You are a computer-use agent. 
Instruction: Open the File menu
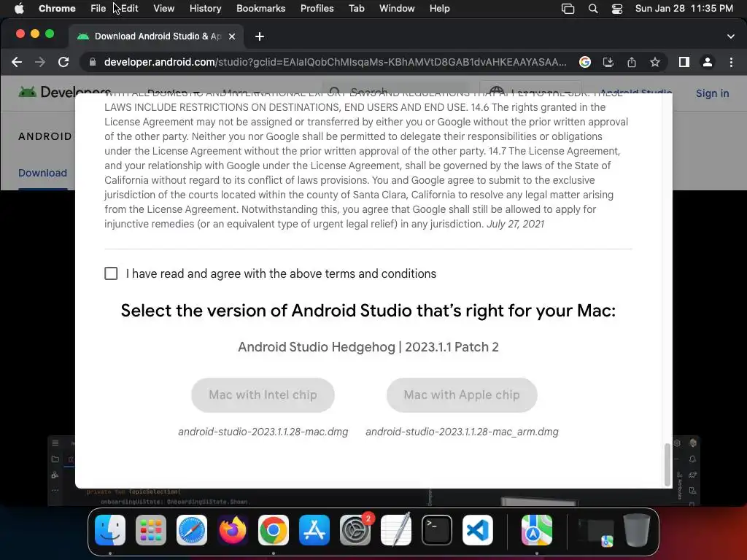coord(98,9)
